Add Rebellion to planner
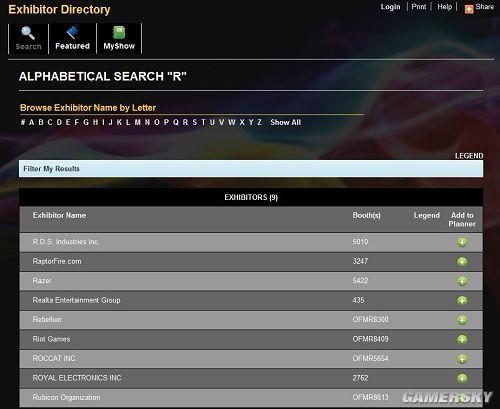Image resolution: width=500 pixels, height=409 pixels. click(462, 320)
